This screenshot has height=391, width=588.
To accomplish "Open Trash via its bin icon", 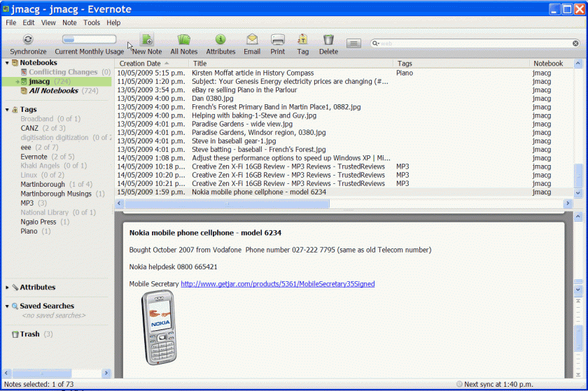I will [x=15, y=334].
